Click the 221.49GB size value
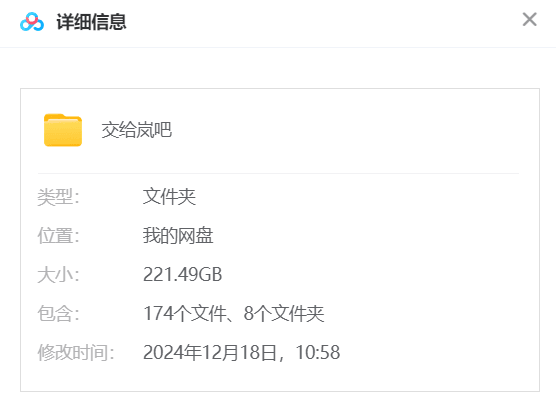The image size is (556, 402). 183,275
